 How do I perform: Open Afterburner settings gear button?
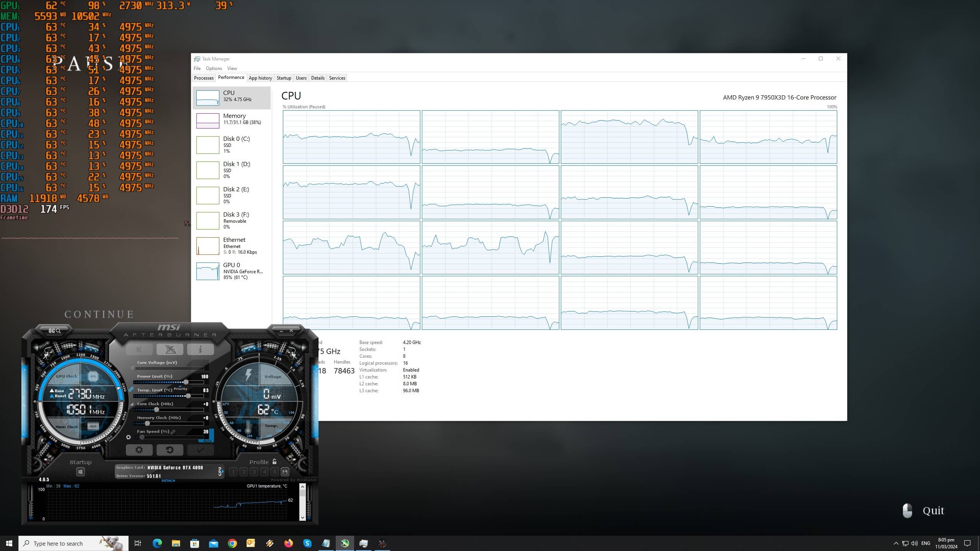139,450
